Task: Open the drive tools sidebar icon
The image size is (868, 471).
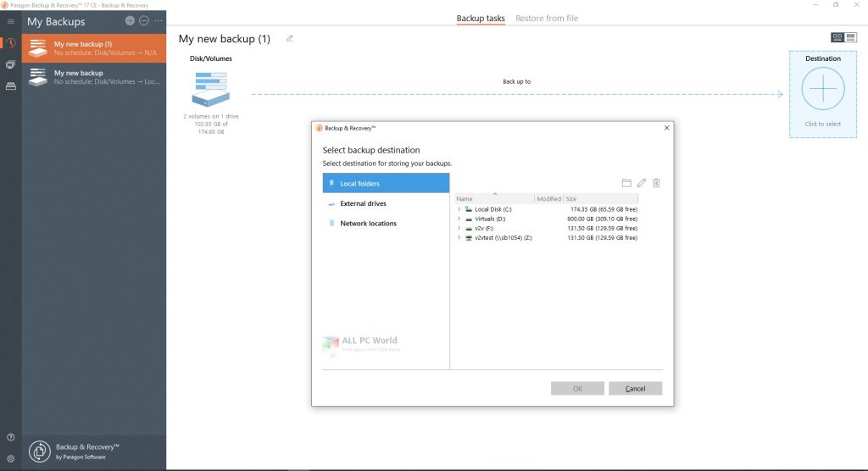Action: pos(10,86)
